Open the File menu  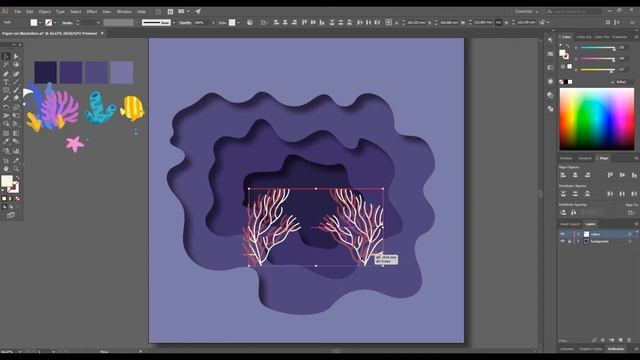pyautogui.click(x=18, y=11)
